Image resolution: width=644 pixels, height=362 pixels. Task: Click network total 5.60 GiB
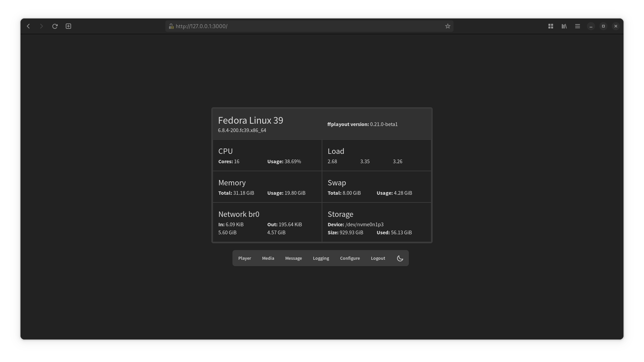[x=227, y=233]
